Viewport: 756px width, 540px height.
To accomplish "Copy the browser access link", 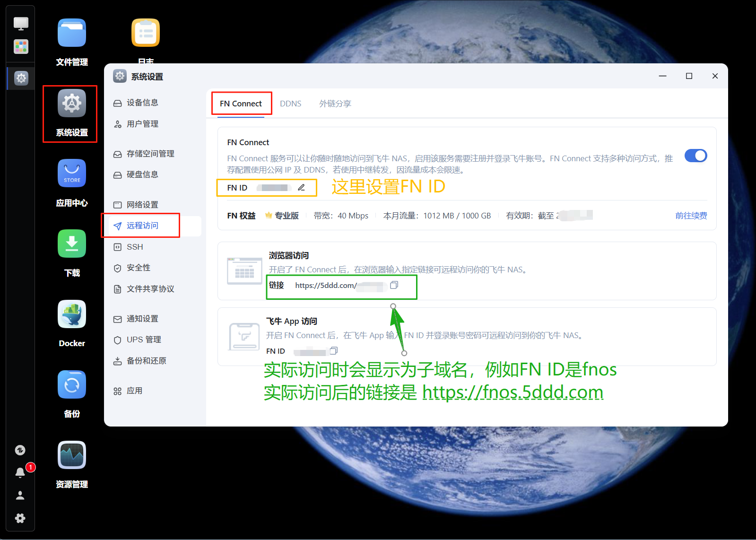I will tap(394, 285).
